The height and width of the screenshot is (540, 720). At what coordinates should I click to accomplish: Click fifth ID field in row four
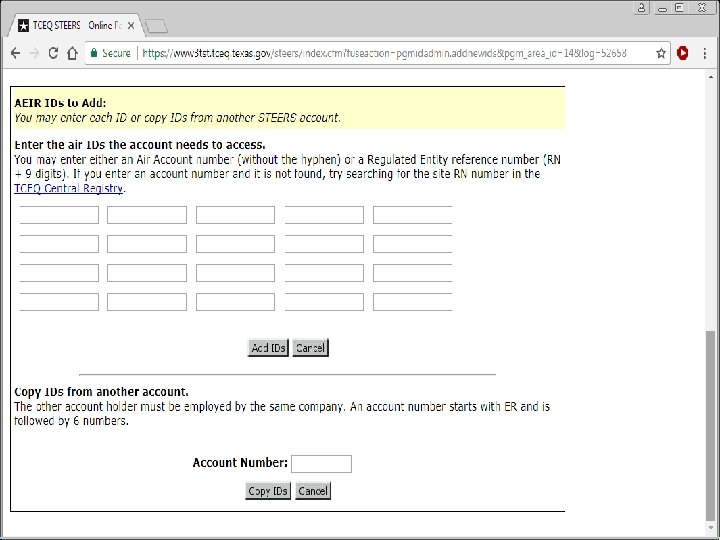(x=412, y=302)
